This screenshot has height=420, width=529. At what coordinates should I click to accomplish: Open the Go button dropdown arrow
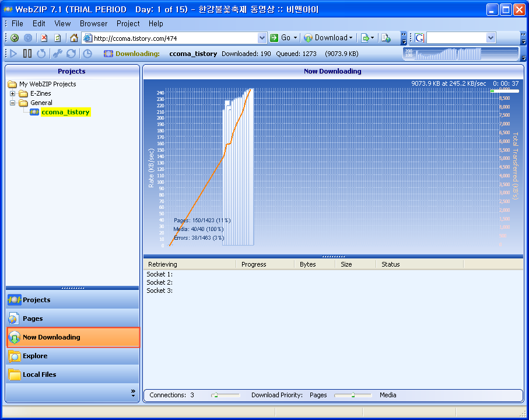(295, 38)
